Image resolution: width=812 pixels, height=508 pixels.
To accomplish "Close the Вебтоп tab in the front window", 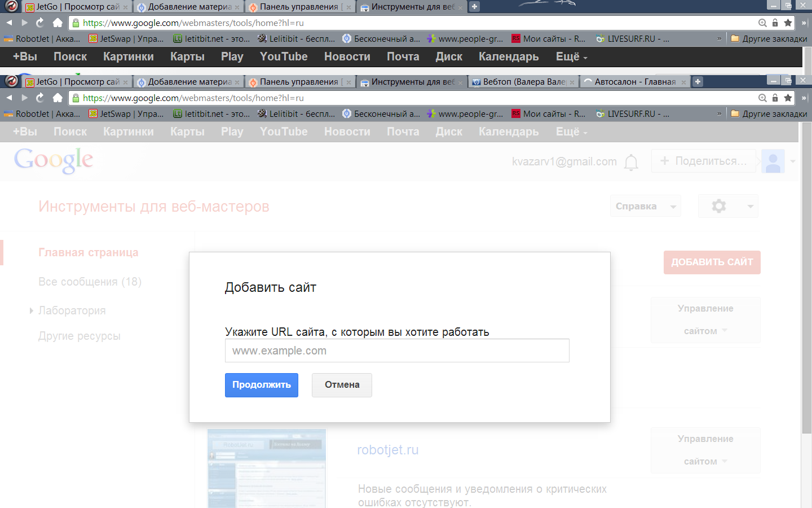I will [x=572, y=82].
